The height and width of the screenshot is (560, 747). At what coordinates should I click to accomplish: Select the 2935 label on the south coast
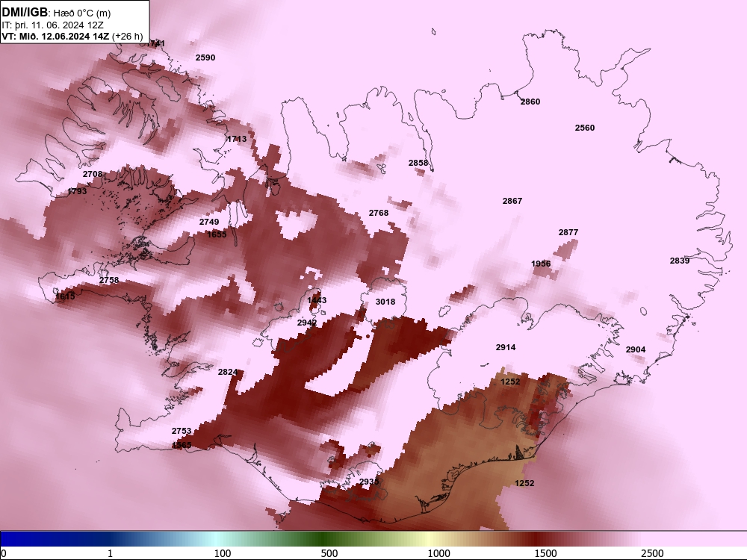point(369,482)
